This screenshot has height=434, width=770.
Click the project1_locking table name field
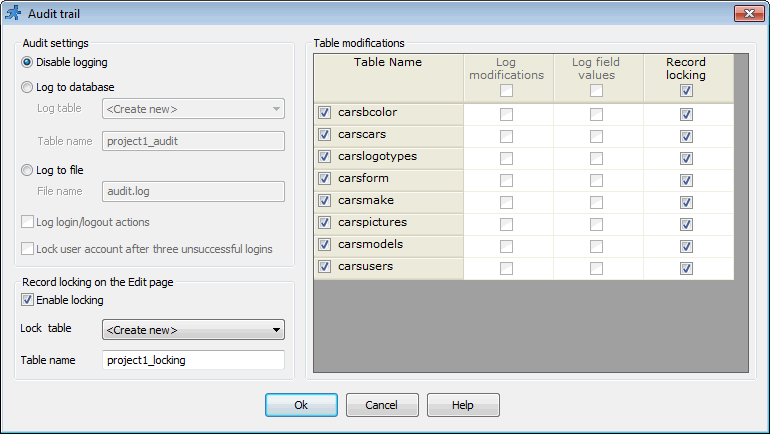193,360
